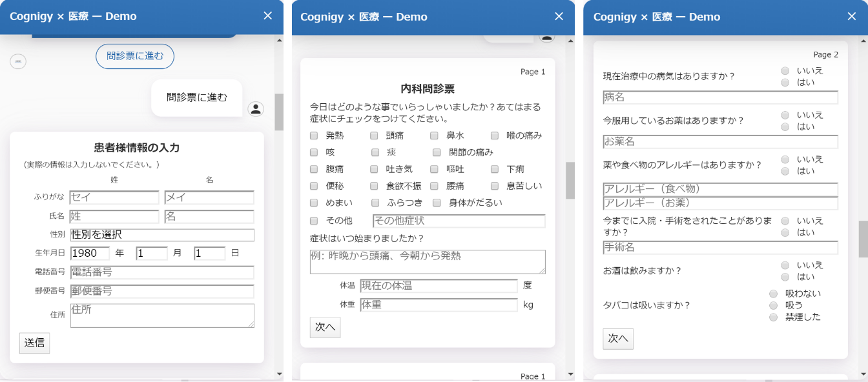The height and width of the screenshot is (382, 868).
Task: Select 吸わない for the smoking question
Action: point(773,293)
